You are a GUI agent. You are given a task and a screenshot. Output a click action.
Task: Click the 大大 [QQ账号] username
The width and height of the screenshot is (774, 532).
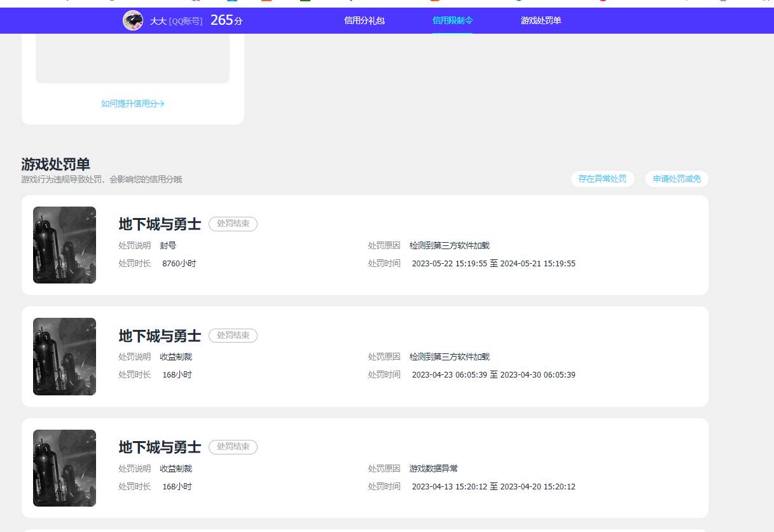[176, 21]
